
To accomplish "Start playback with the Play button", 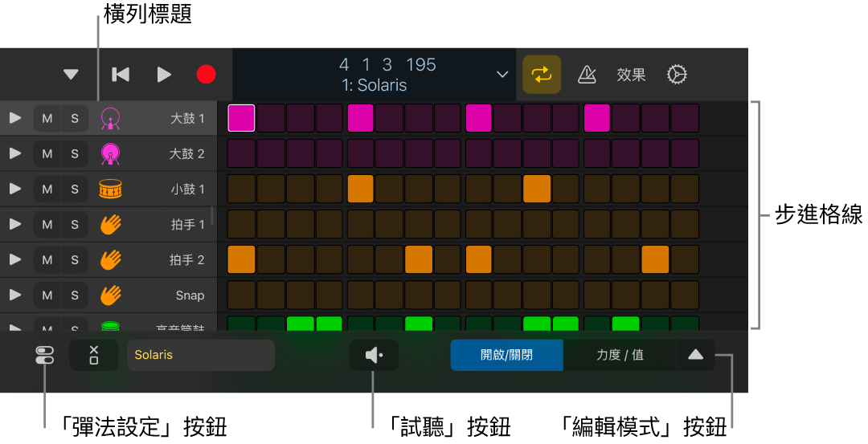I will click(164, 74).
